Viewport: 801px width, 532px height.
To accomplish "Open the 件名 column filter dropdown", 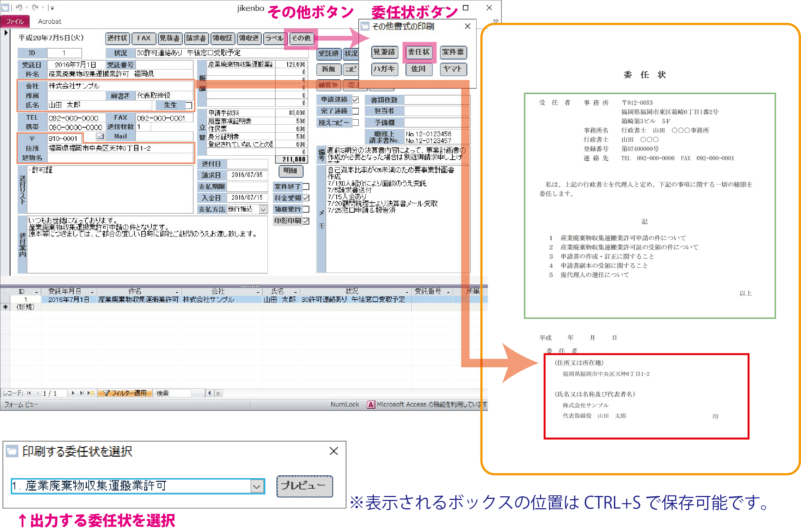I will [x=177, y=292].
